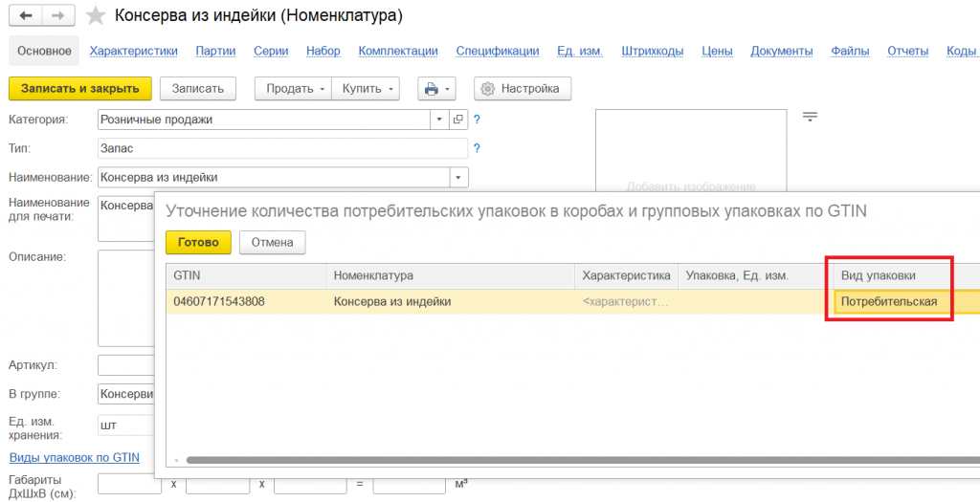The image size is (980, 502).
Task: Open the Отчеты tab
Action: point(908,52)
